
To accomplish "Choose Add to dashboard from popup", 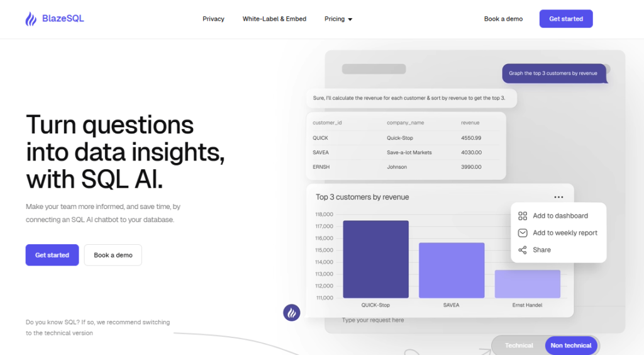I will tap(560, 216).
